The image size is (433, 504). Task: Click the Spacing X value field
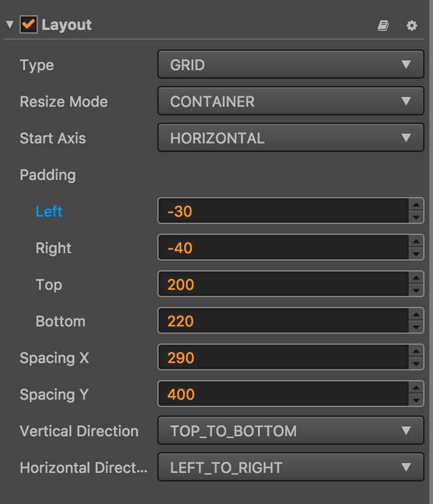283,358
